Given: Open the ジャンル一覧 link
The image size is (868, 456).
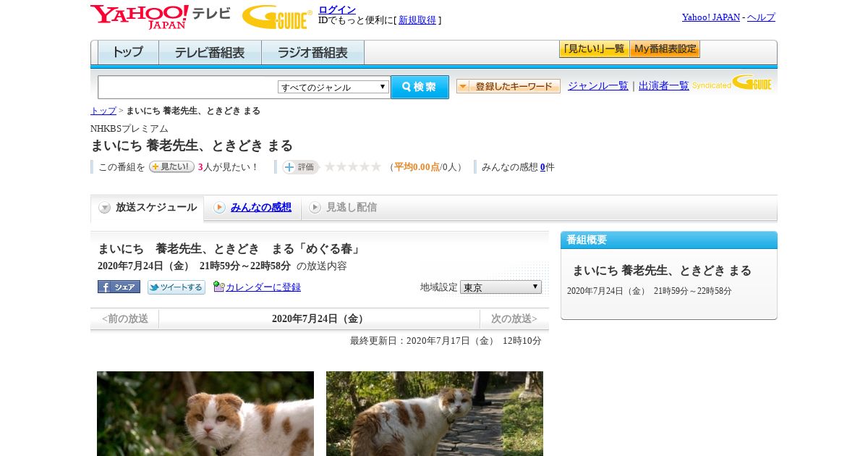Looking at the screenshot, I should (x=598, y=85).
